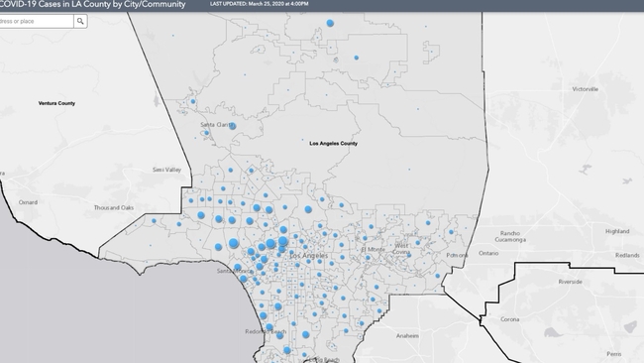Click the Thousand Oaks map label
Viewport: 644px width, 363px height.
(x=114, y=207)
